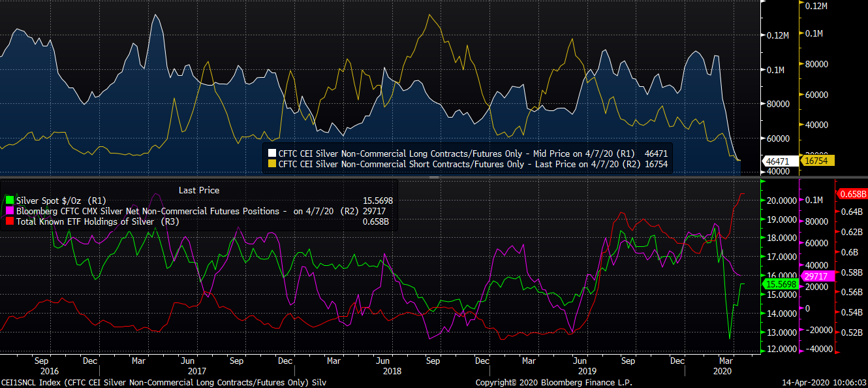Click the CEI1SNCL Index title text
The height and width of the screenshot is (388, 868).
click(x=163, y=383)
